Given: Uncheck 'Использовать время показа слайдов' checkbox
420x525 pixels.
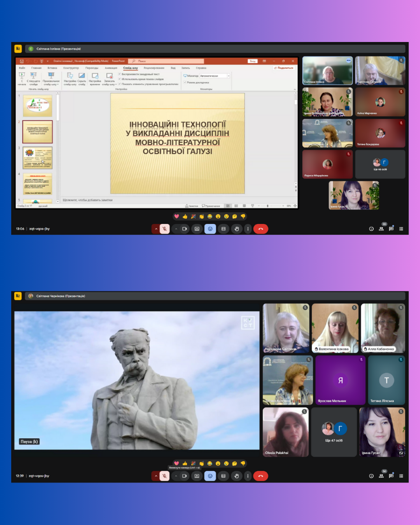Looking at the screenshot, I should [x=120, y=79].
